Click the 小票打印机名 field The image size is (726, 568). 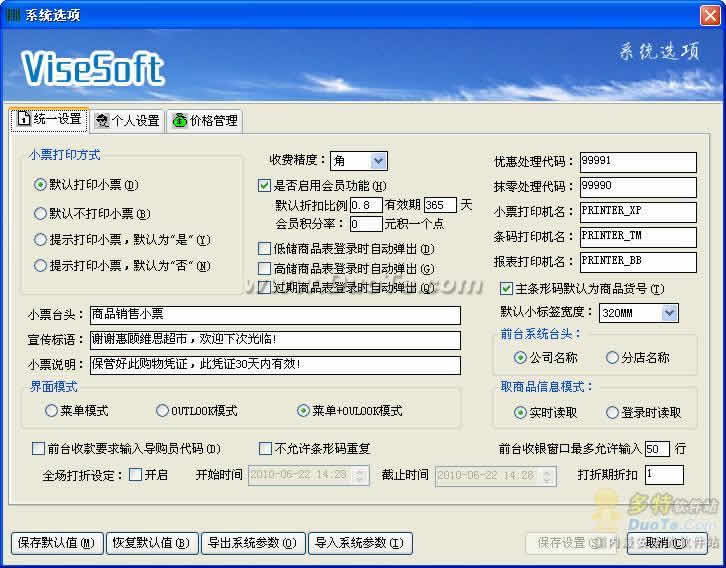(638, 212)
